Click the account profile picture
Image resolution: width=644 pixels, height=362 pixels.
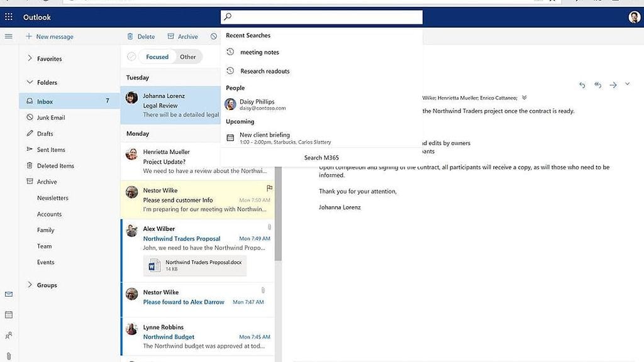coord(634,17)
